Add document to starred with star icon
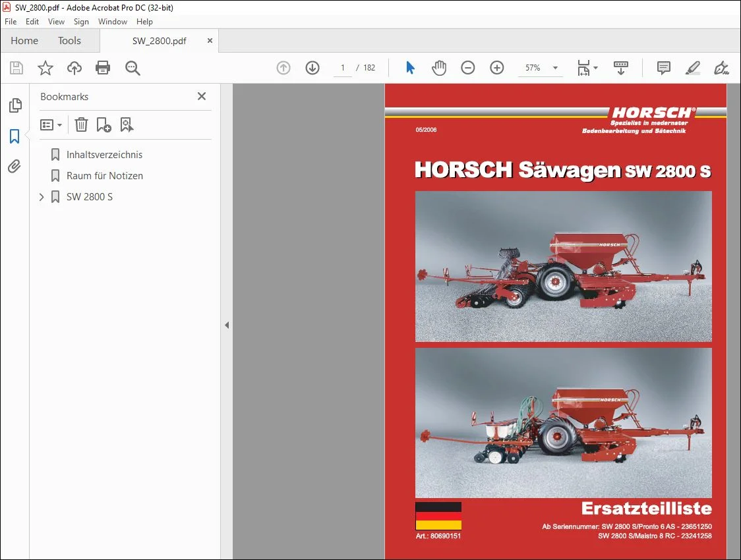 [45, 68]
